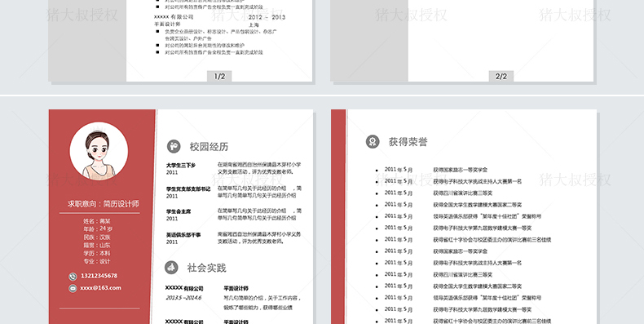This screenshot has width=644, height=324.
Task: Select the date range 2013.5–2014.6
Action: [183, 298]
